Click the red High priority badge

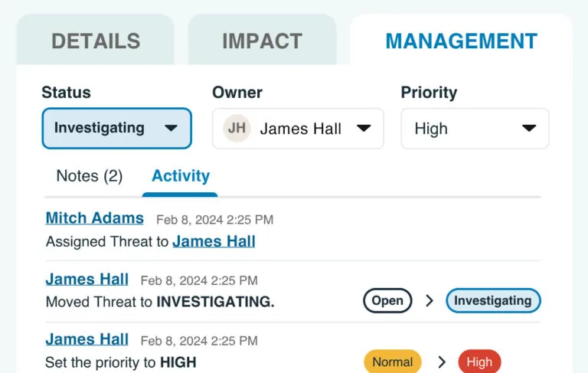[x=479, y=362]
